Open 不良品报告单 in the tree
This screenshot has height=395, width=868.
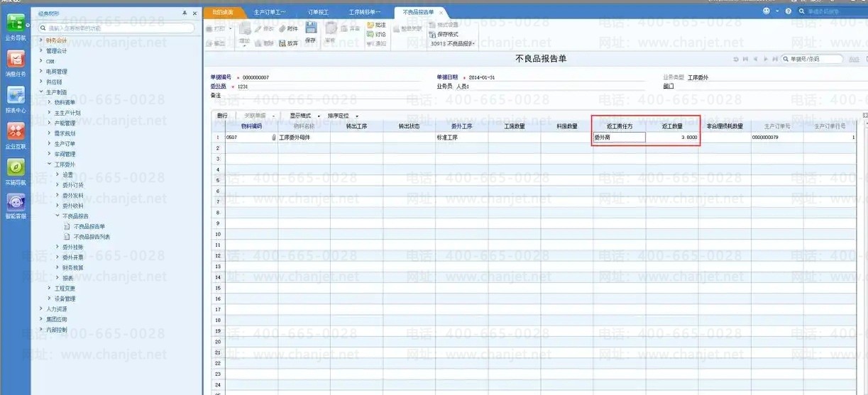[89, 226]
